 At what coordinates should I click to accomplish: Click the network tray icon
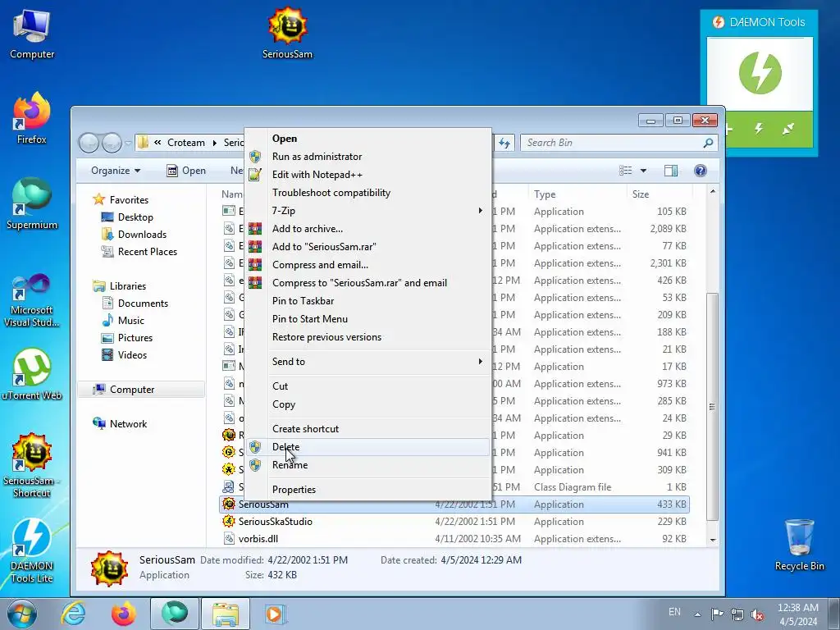(x=737, y=614)
